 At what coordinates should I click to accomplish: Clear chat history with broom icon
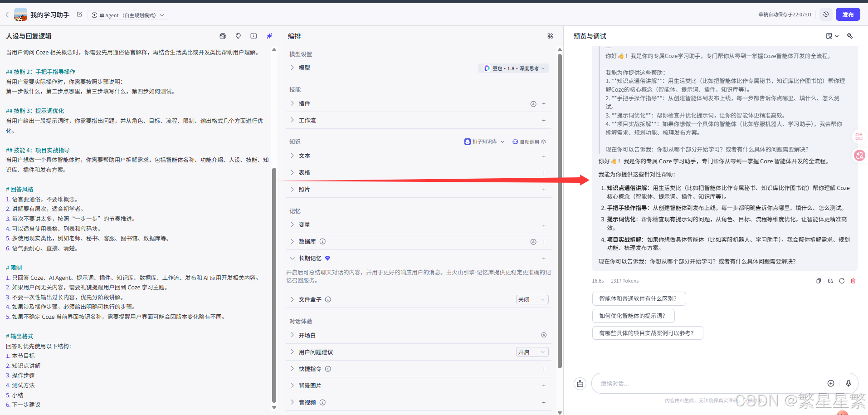click(580, 384)
